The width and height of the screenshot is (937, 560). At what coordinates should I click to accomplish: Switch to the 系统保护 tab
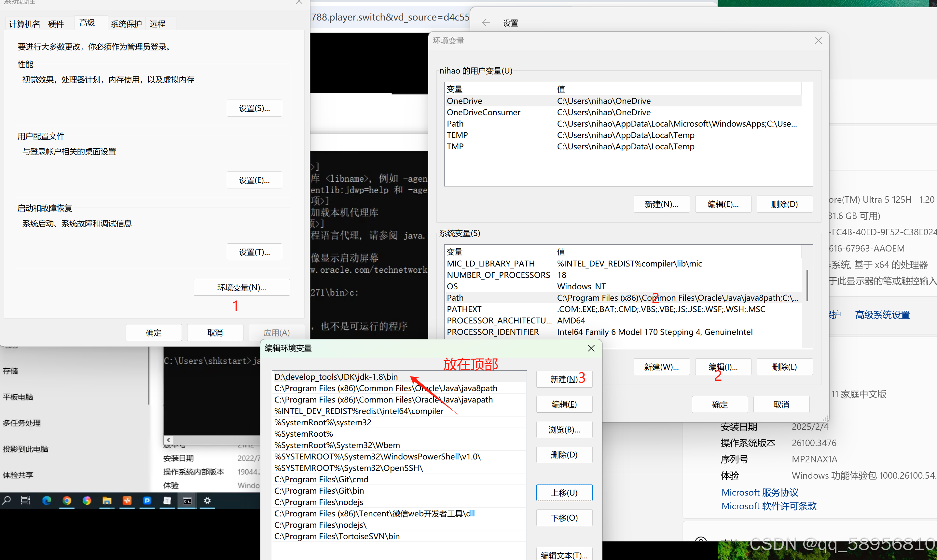click(126, 23)
